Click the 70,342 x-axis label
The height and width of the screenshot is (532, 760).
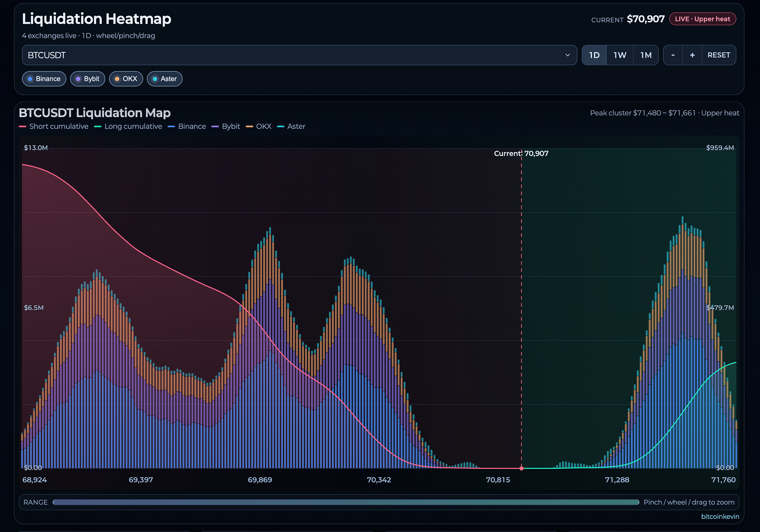tap(379, 480)
